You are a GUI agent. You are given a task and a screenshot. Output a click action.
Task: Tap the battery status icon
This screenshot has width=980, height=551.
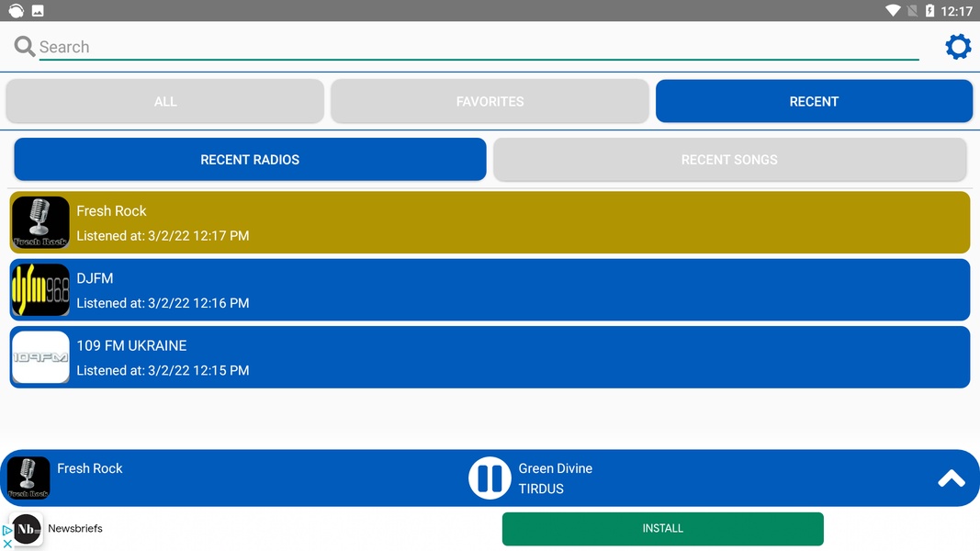(x=929, y=11)
